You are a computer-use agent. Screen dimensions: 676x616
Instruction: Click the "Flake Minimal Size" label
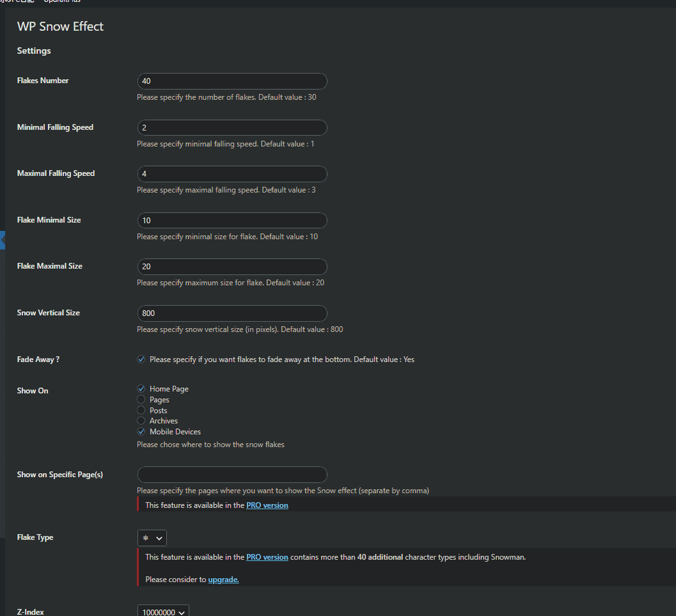49,220
